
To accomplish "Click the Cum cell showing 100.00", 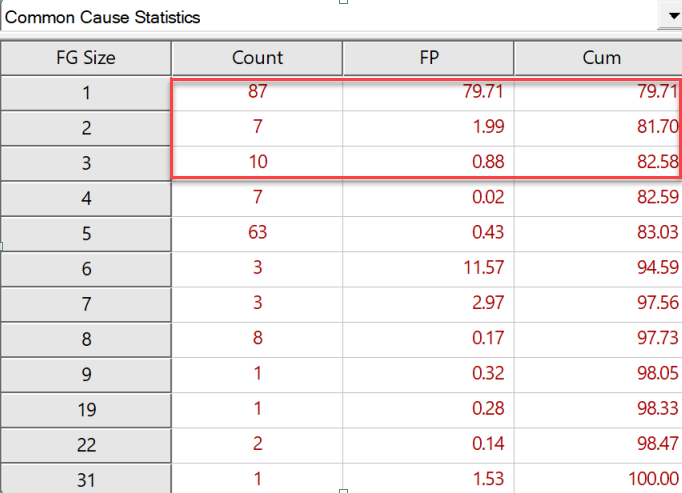I will (x=598, y=479).
